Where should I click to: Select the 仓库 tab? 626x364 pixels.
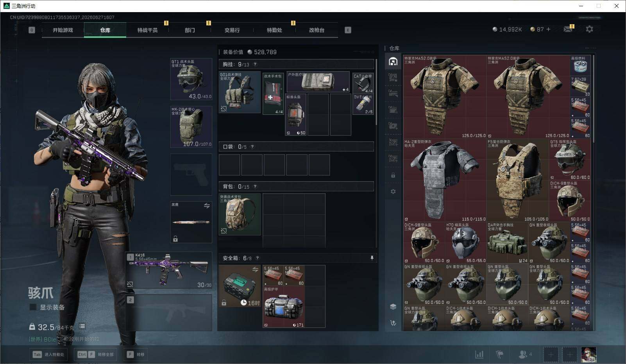pos(105,30)
